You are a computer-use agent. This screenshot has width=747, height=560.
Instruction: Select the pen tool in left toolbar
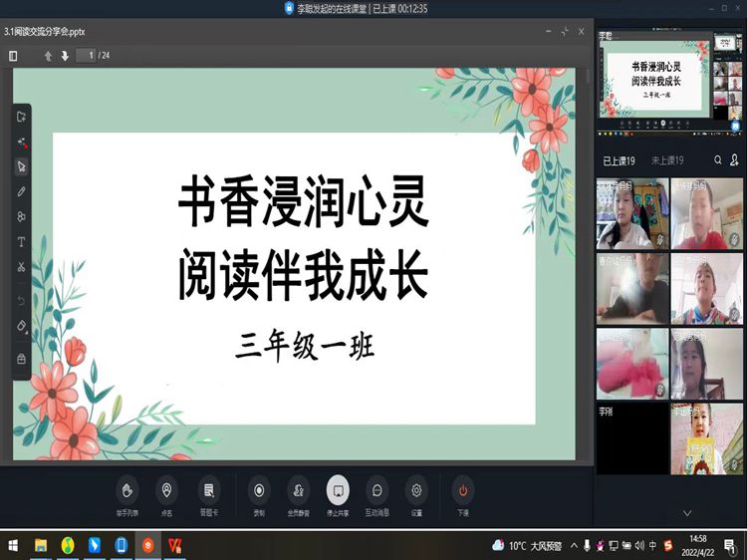point(21,191)
